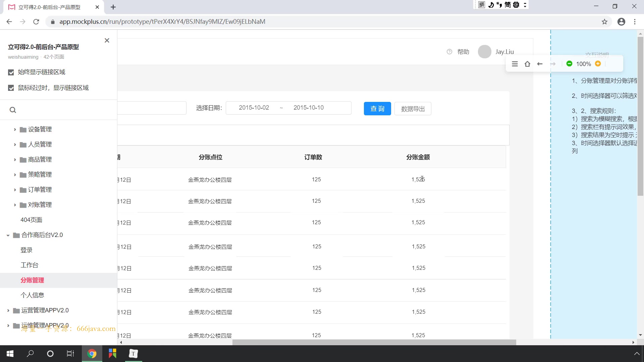Screen dimensions: 644x362
Task: Click the IME 简 simplified toggle
Action: coord(507,5)
